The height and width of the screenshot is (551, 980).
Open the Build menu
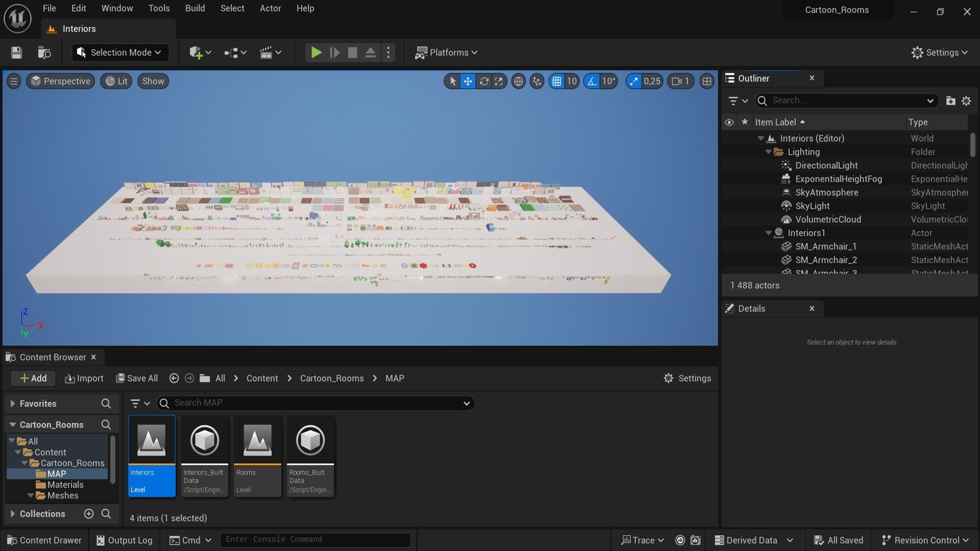tap(195, 8)
